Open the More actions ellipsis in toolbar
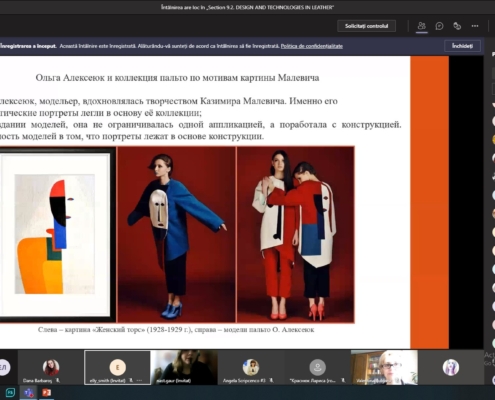 (x=475, y=26)
